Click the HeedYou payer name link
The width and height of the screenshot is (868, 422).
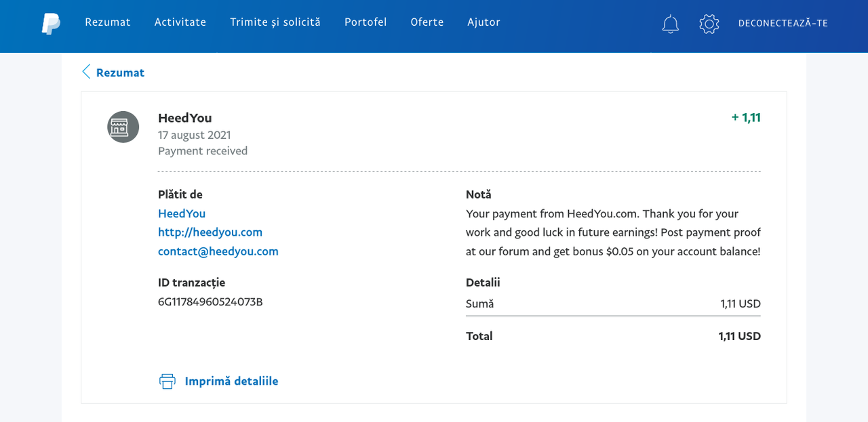pyautogui.click(x=182, y=213)
